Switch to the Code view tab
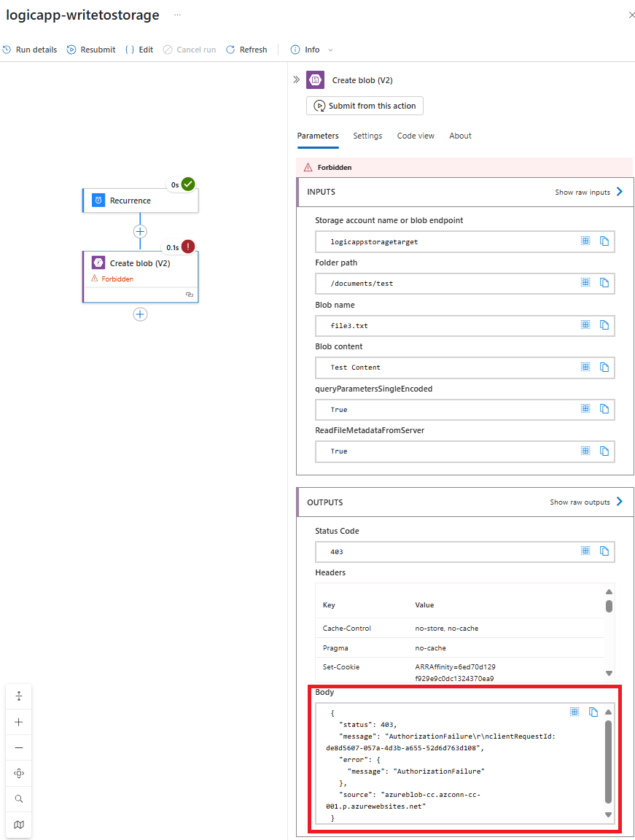 416,136
